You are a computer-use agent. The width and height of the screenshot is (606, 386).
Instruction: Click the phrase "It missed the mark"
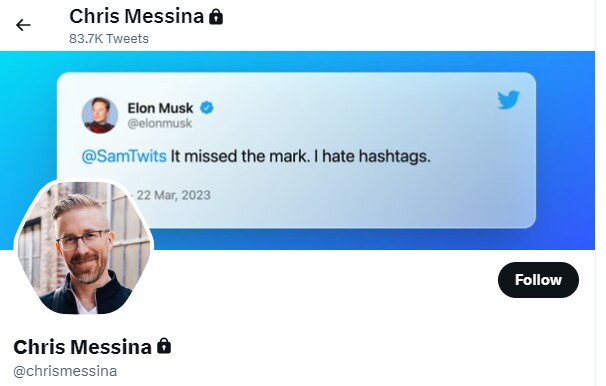click(x=239, y=156)
